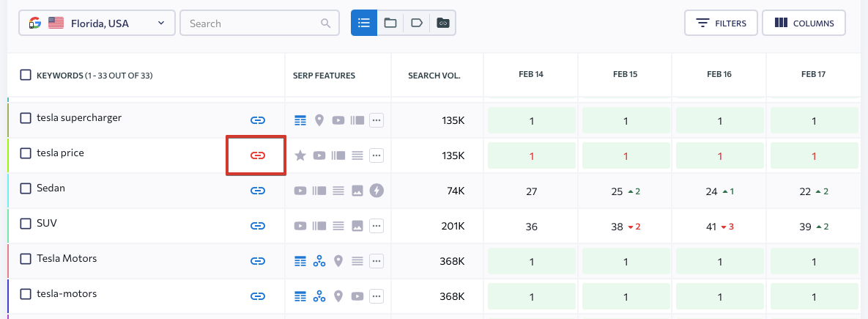Click the red link icon for tesla price
Image resolution: width=868 pixels, height=319 pixels.
(258, 155)
